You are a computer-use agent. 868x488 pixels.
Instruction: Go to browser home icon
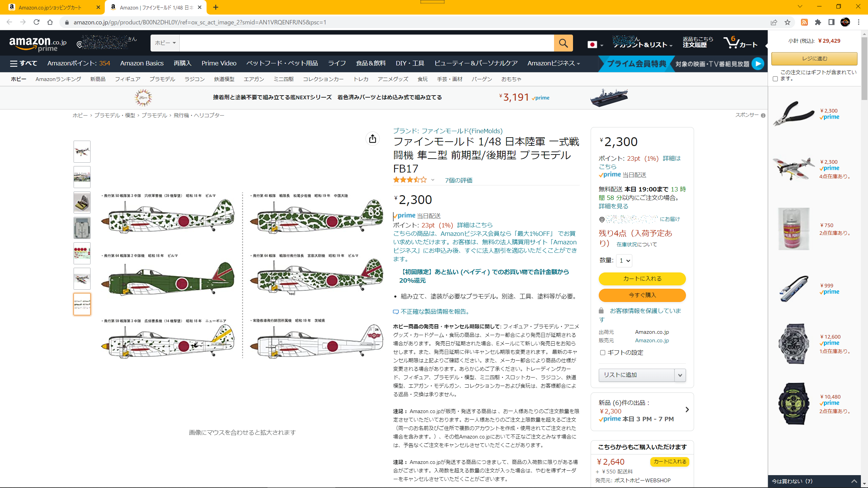point(50,22)
